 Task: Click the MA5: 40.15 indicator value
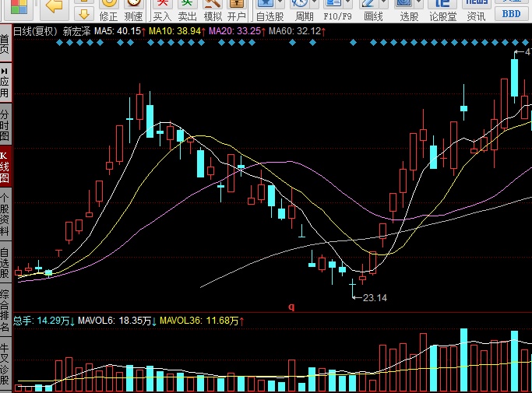118,32
